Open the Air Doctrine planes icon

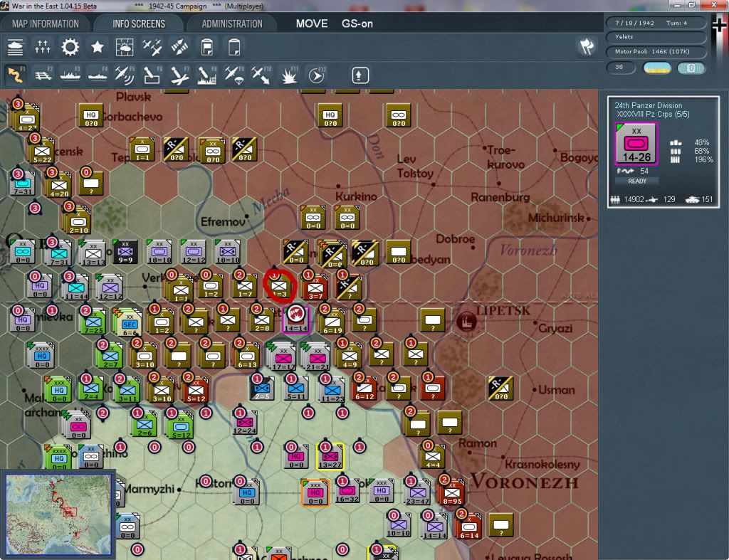pyautogui.click(x=152, y=48)
